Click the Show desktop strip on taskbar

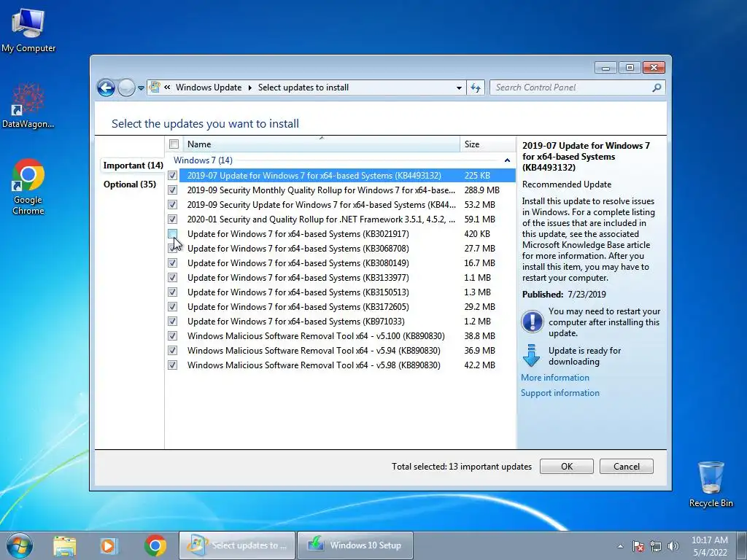pyautogui.click(x=742, y=545)
